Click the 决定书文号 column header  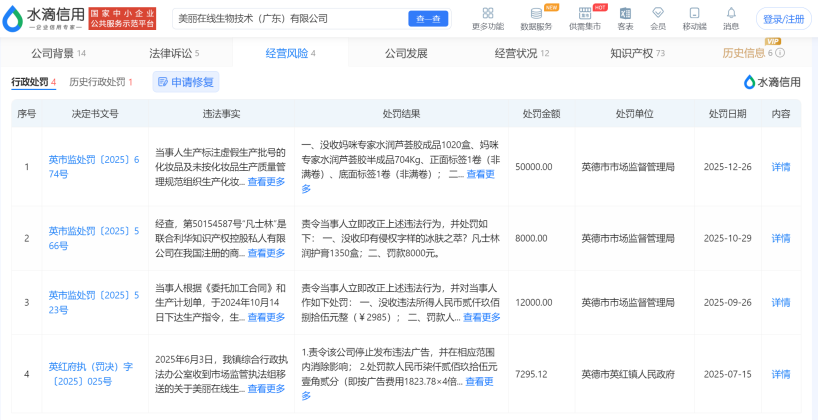95,114
